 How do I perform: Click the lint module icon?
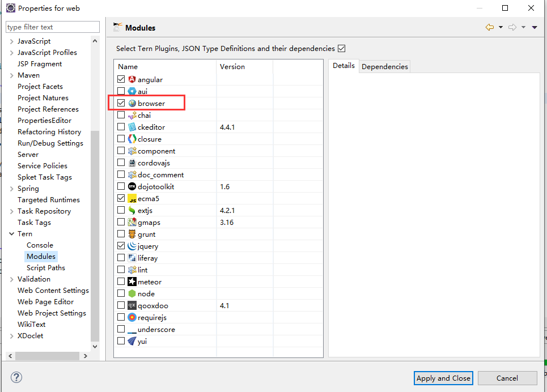132,270
